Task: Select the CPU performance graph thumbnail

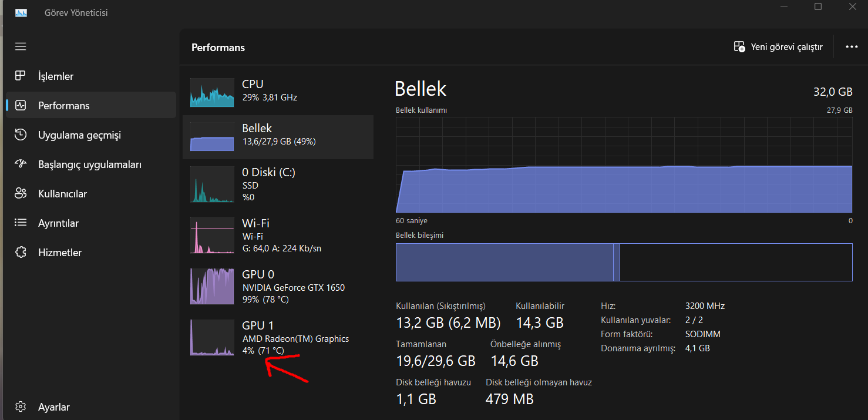Action: pos(212,93)
